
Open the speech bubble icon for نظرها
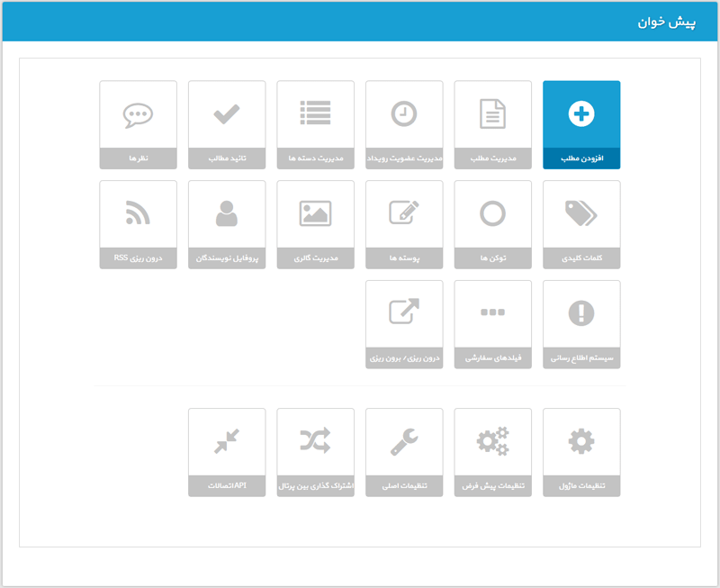[x=138, y=115]
